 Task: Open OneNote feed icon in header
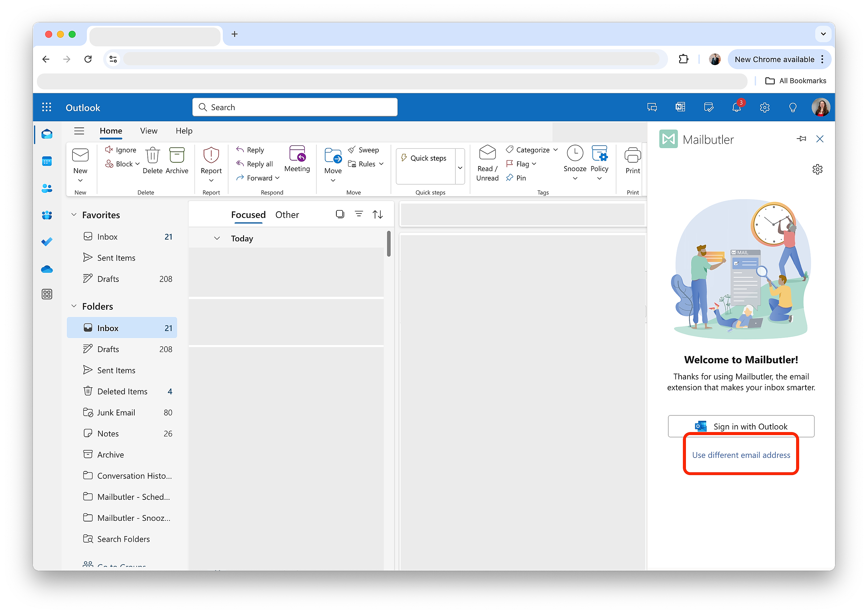click(680, 107)
